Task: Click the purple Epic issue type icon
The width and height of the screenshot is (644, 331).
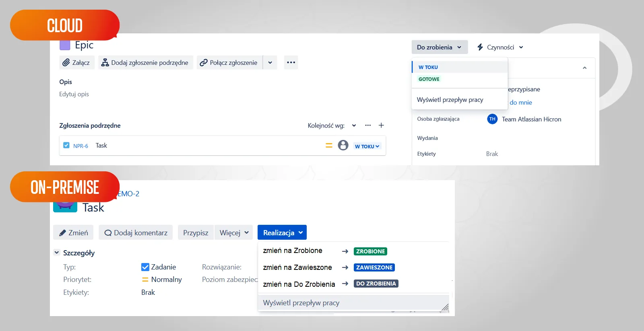Action: click(x=65, y=45)
